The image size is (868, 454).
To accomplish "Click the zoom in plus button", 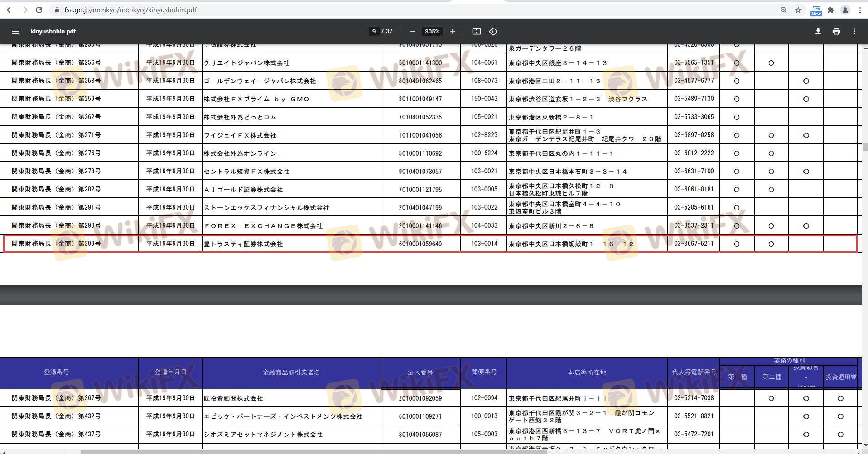I will point(452,31).
